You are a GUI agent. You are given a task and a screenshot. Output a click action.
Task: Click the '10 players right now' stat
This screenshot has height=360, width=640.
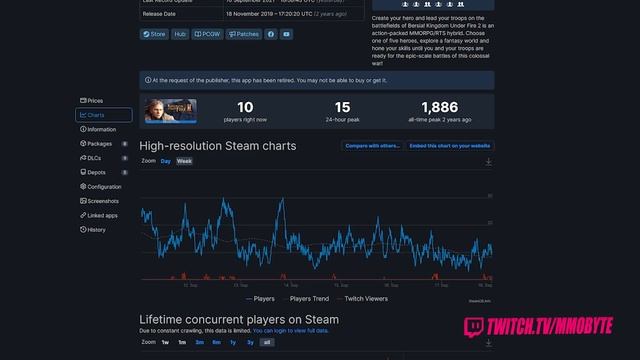[x=245, y=111]
